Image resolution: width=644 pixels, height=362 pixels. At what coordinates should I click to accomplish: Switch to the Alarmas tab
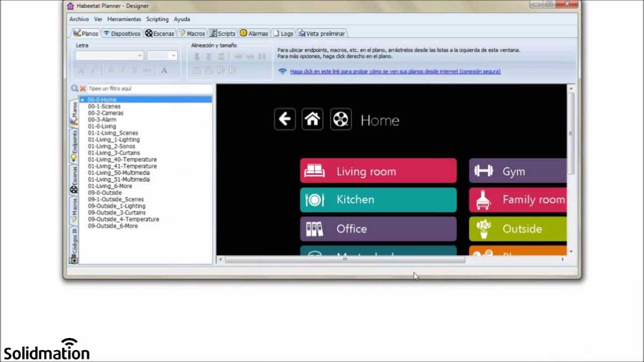[x=254, y=34]
